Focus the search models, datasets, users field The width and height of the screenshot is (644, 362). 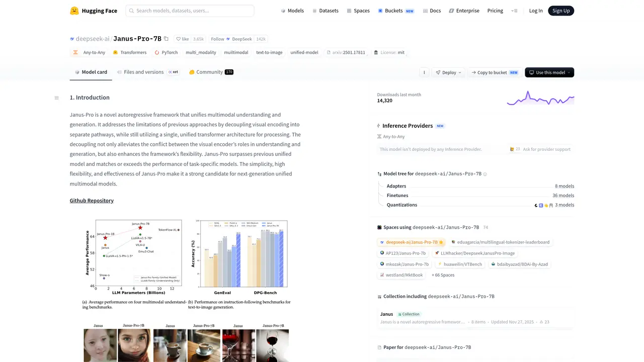190,11
